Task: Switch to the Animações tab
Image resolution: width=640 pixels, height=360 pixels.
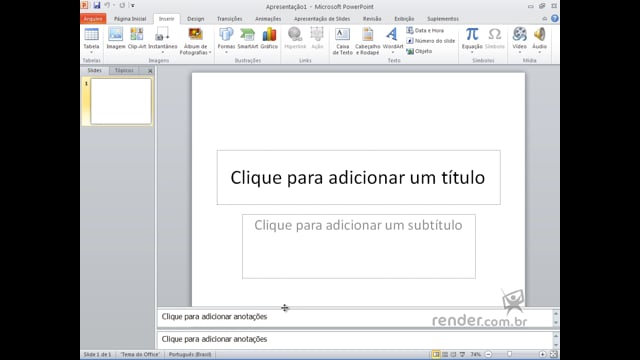Action: point(268,19)
